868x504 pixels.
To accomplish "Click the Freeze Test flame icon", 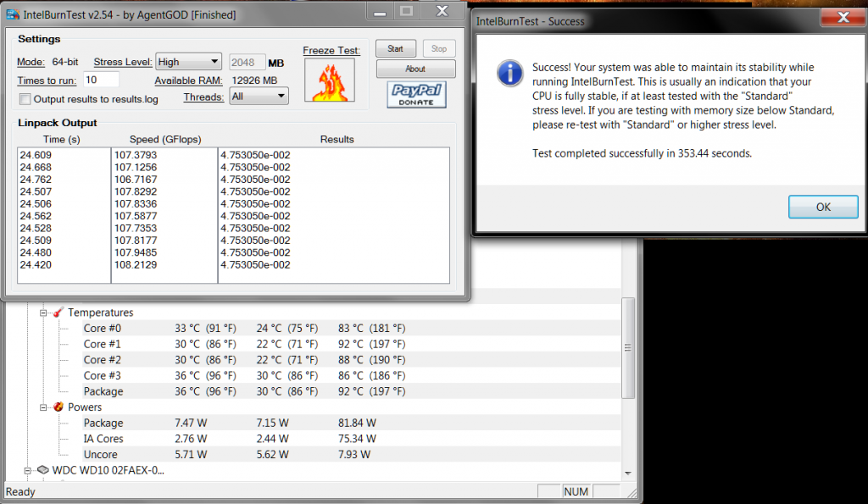I will pyautogui.click(x=330, y=80).
